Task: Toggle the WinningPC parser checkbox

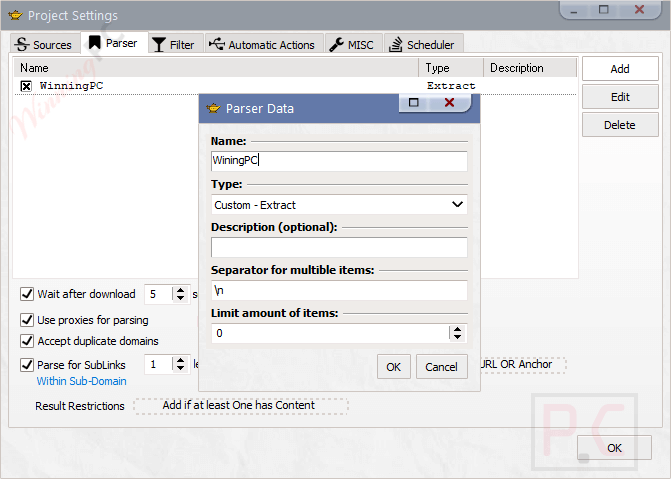Action: (x=27, y=86)
